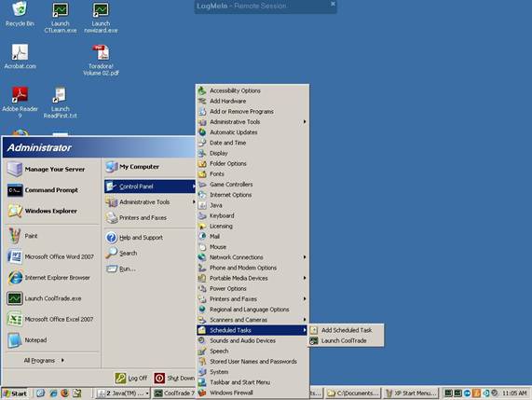Click the Log Off button
Viewport: 532px width, 400px height.
(x=131, y=378)
